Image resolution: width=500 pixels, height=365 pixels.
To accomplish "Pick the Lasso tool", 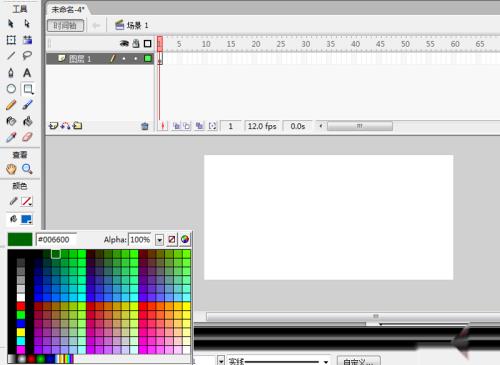I will (27, 55).
